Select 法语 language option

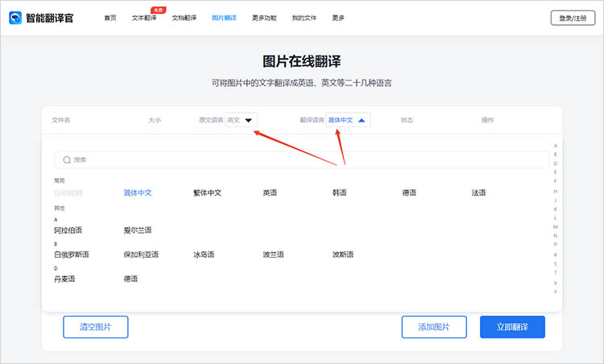(x=478, y=193)
